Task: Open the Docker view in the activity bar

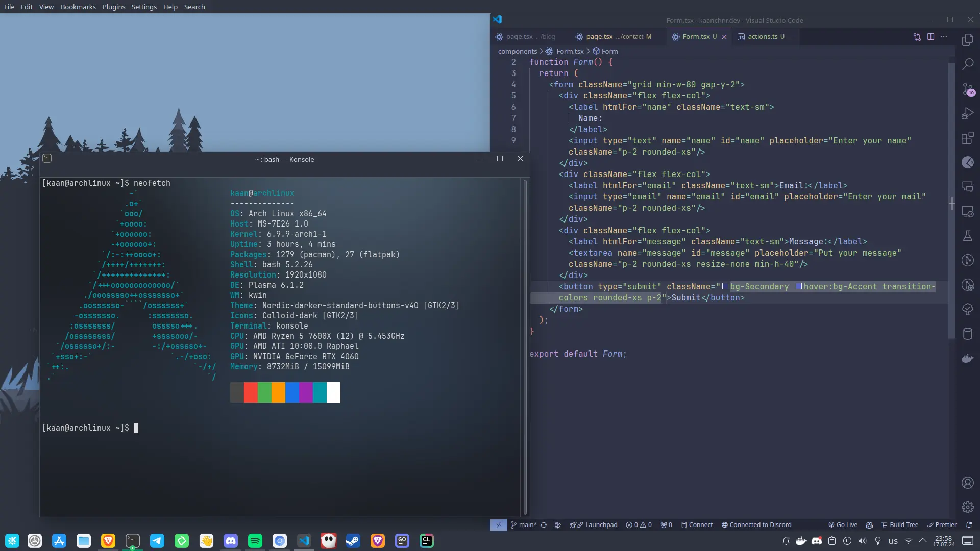Action: coord(967,358)
